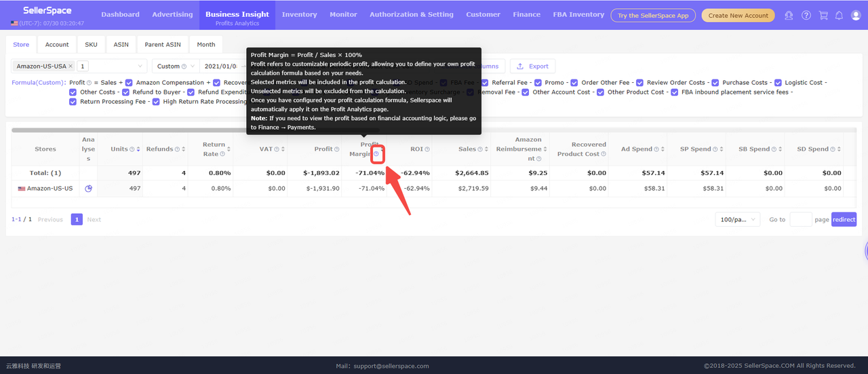Click help icon beside Custom date option
Image resolution: width=868 pixels, height=374 pixels.
[x=184, y=67]
